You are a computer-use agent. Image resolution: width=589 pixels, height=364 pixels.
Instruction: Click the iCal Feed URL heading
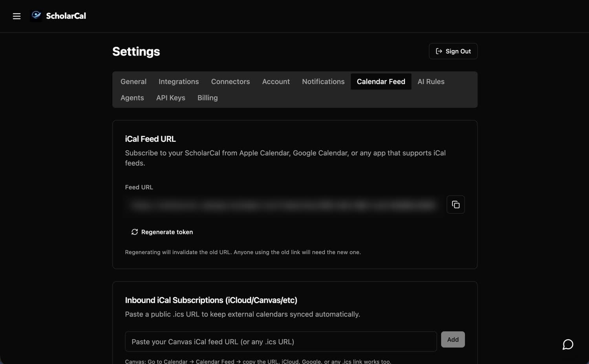click(x=150, y=139)
